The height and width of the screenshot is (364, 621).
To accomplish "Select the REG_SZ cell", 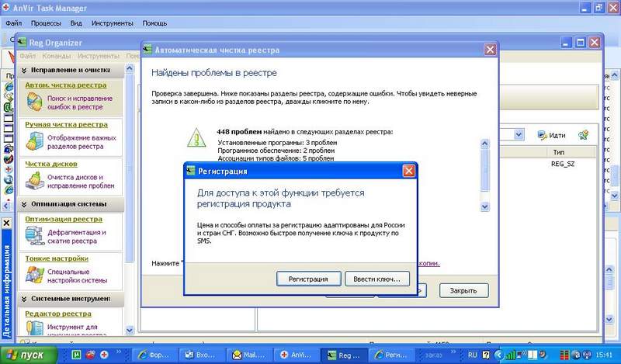I will coord(562,164).
